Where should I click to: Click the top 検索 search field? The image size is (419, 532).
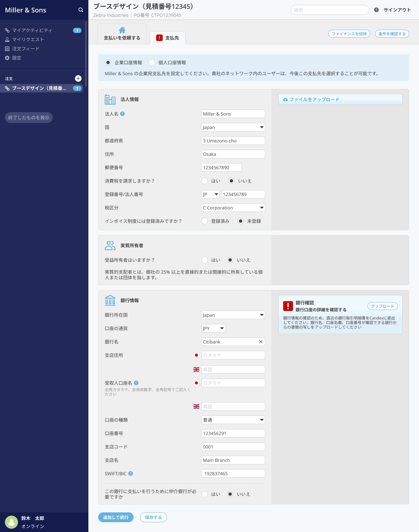click(330, 10)
